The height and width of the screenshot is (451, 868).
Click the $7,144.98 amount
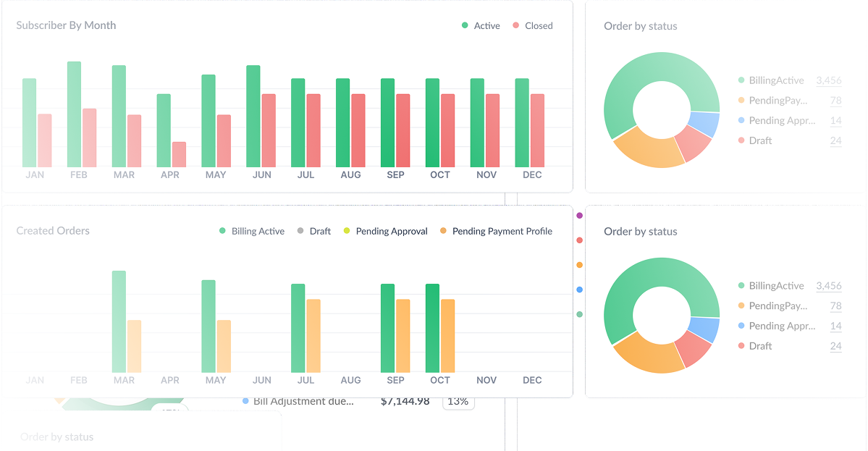click(405, 401)
